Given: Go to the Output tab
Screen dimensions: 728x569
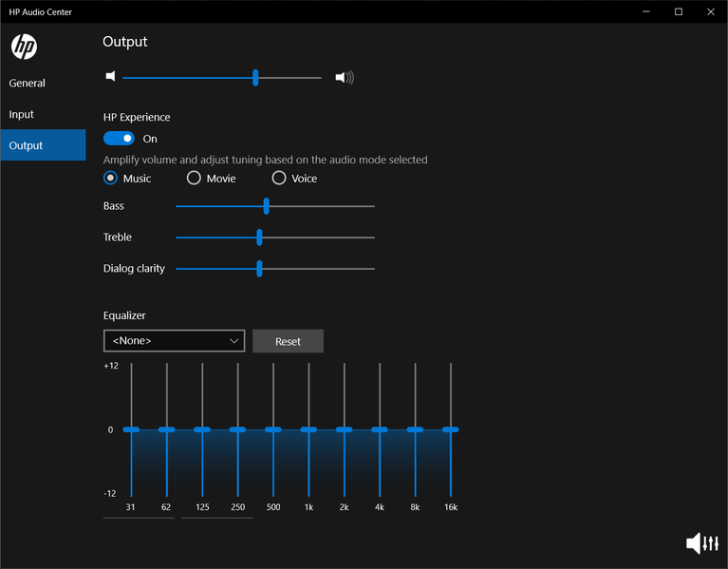Looking at the screenshot, I should coord(26,145).
